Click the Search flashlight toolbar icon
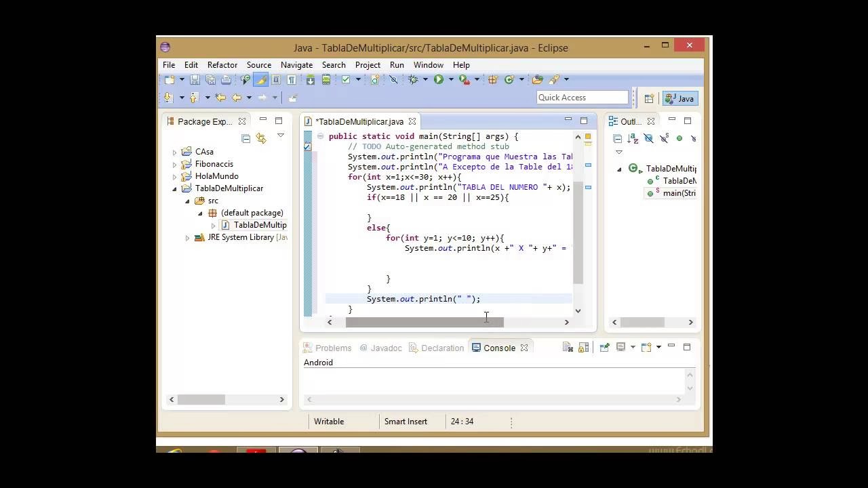The width and height of the screenshot is (868, 488). pyautogui.click(x=554, y=79)
